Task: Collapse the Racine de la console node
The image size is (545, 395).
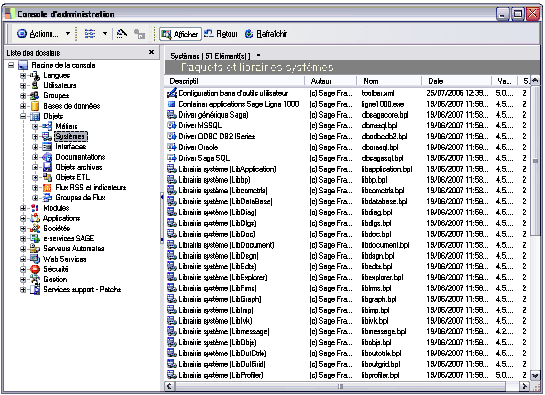Action: click(11, 65)
